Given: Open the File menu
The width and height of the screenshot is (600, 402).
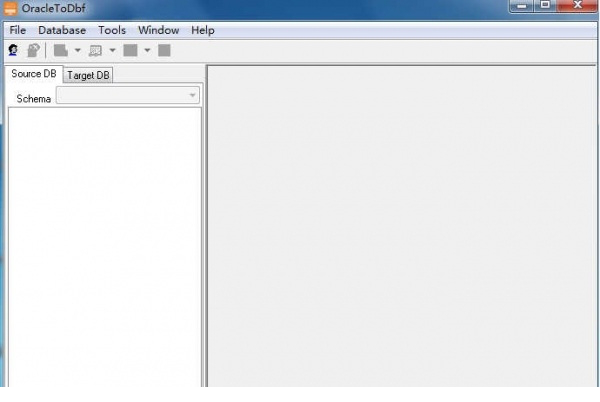Looking at the screenshot, I should [x=18, y=30].
